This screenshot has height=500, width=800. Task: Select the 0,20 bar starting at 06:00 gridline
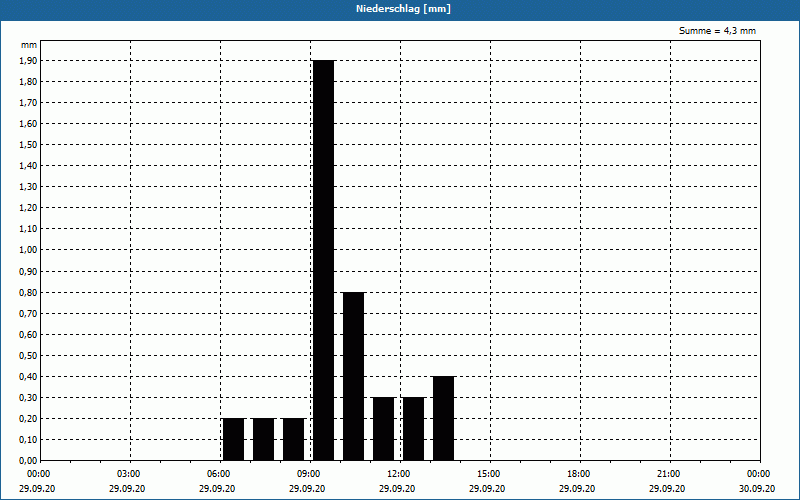pos(234,439)
